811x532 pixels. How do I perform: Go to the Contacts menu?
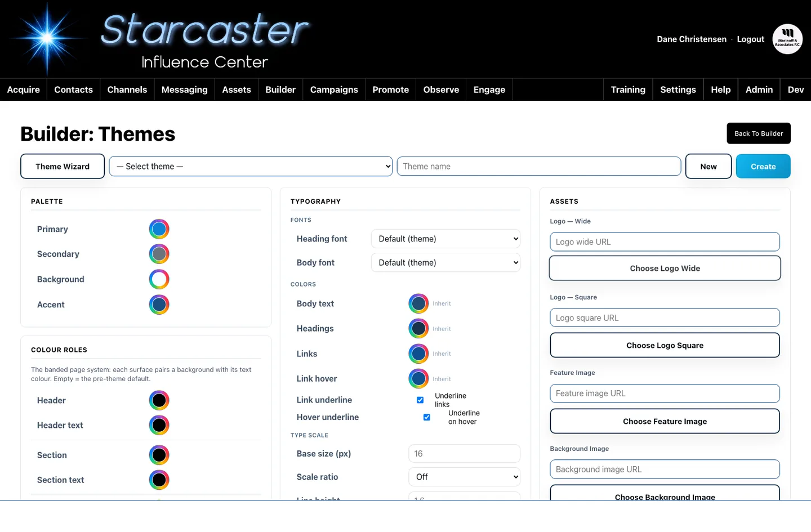point(73,90)
